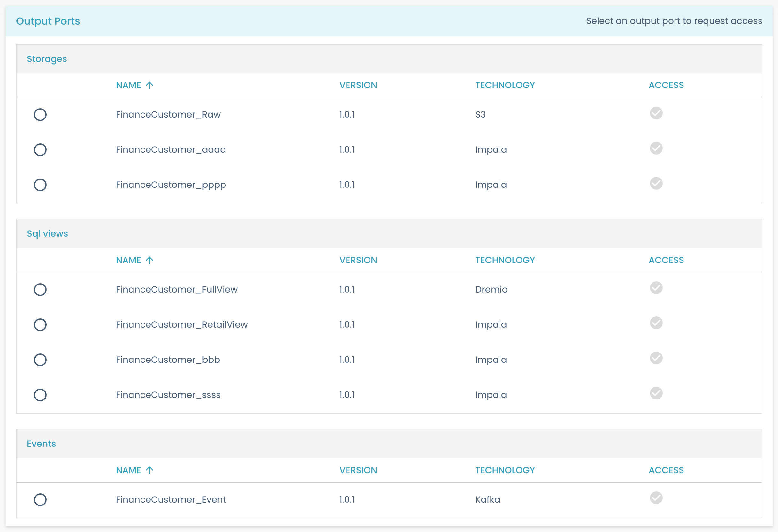778x532 pixels.
Task: Toggle the NAME sort arrow in Events
Action: tap(150, 470)
